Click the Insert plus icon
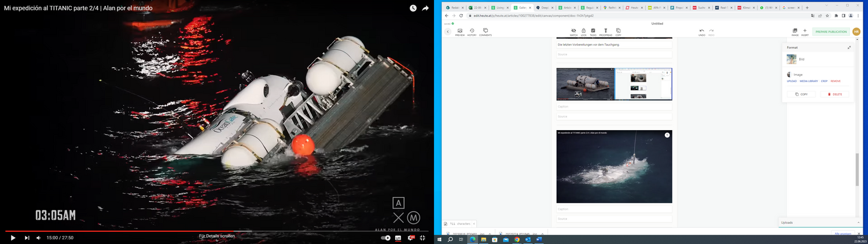 (805, 32)
